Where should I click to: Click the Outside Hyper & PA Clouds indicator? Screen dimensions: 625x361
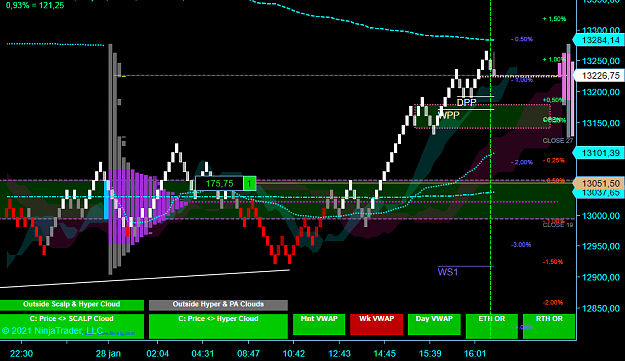pos(218,305)
